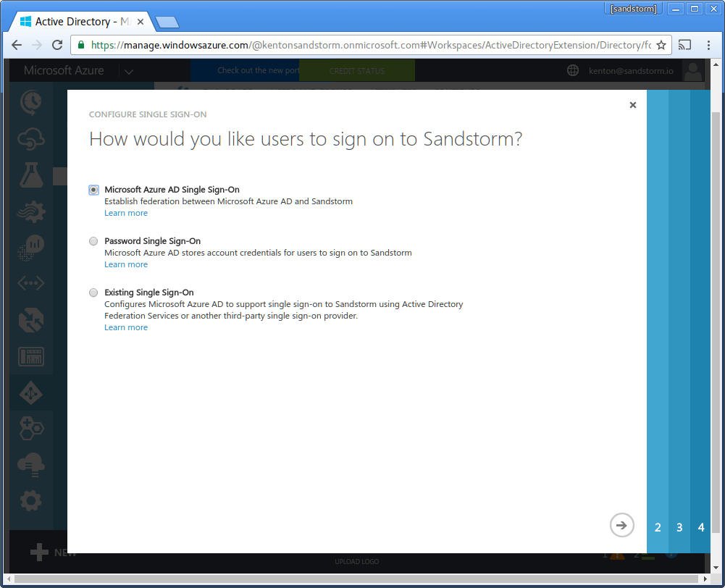
Task: Open Learn more under Password Single Sign-On
Action: pos(126,264)
